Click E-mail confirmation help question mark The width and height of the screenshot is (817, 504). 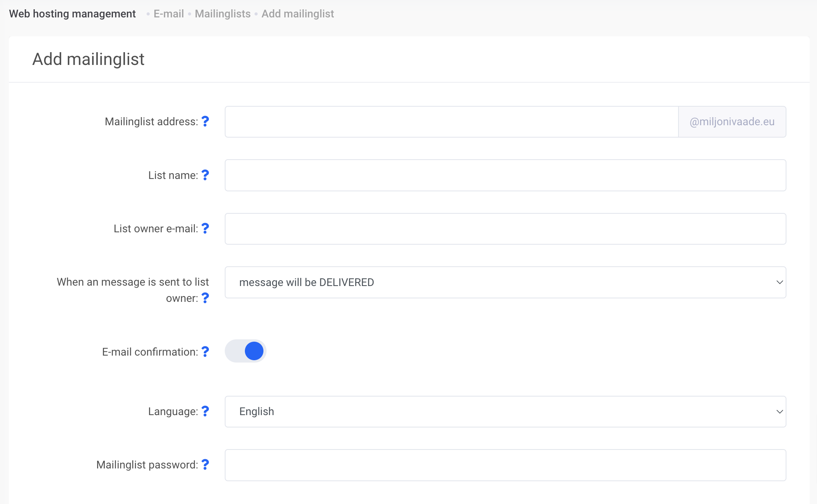tap(205, 352)
